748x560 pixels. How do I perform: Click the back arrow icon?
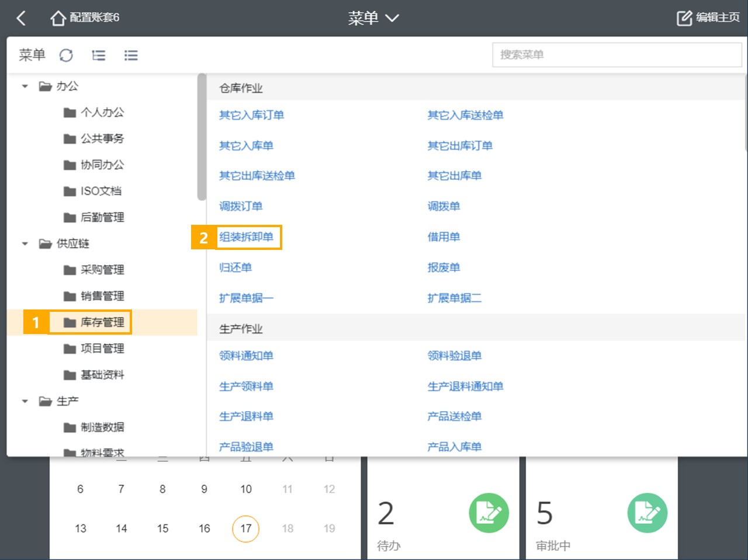(x=22, y=18)
